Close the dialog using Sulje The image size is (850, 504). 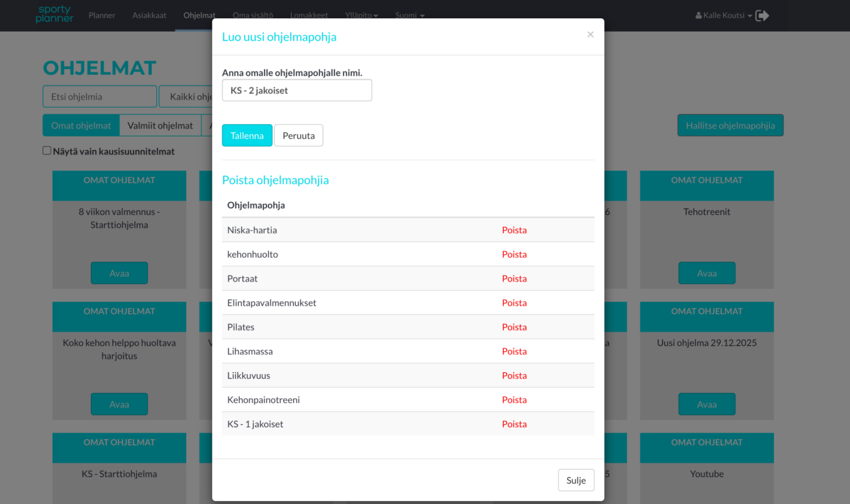[576, 480]
